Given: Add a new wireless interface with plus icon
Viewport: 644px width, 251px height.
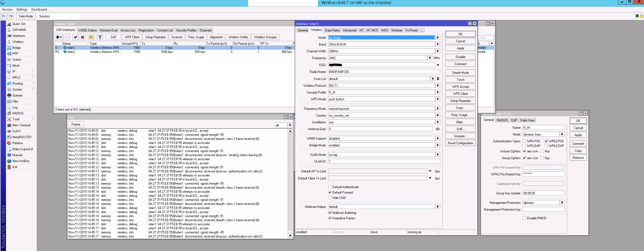Looking at the screenshot, I should 58,37.
